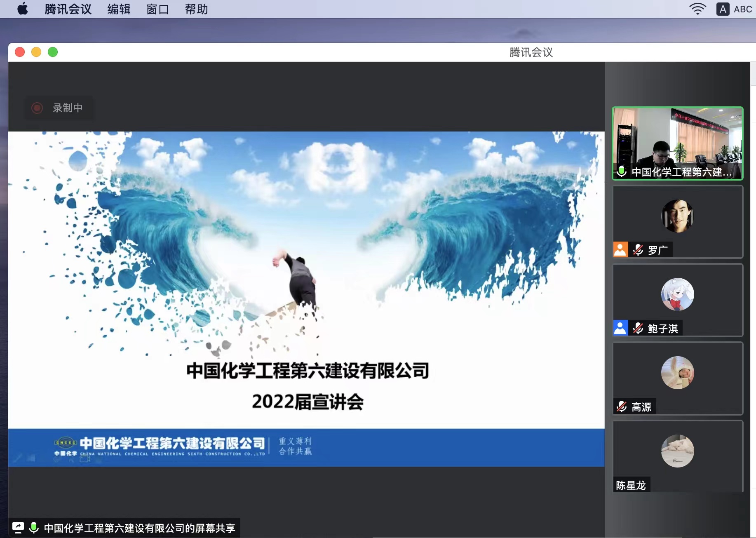
Task: Open the Apple menu
Action: pyautogui.click(x=23, y=9)
